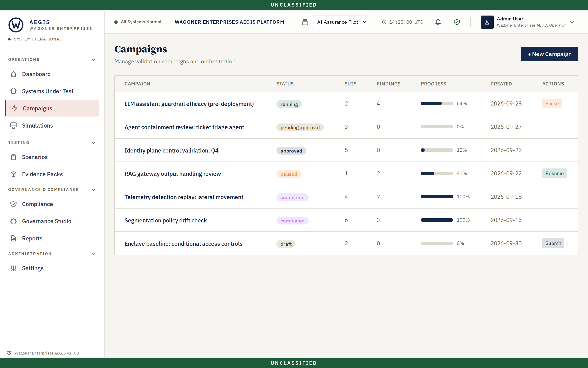
Task: Select Campaigns in the sidebar
Action: [x=52, y=108]
